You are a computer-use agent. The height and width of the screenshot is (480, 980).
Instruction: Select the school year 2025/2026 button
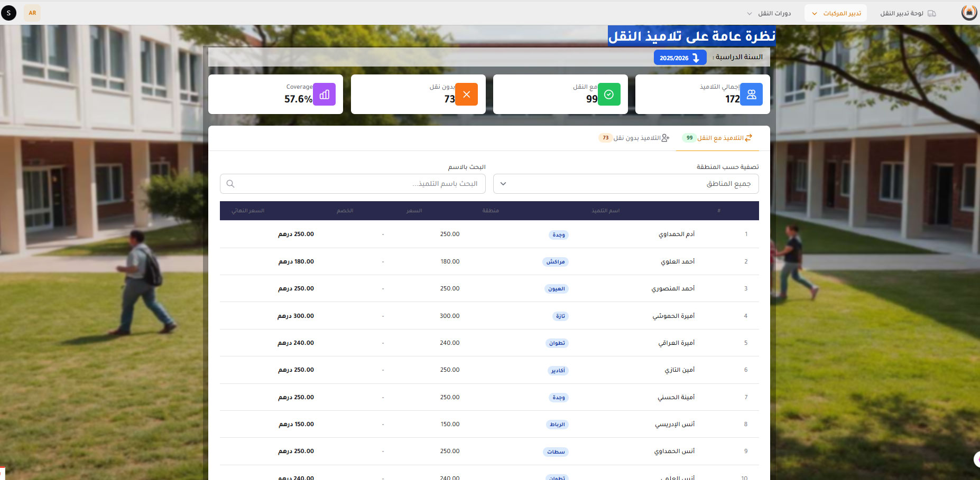coord(680,58)
